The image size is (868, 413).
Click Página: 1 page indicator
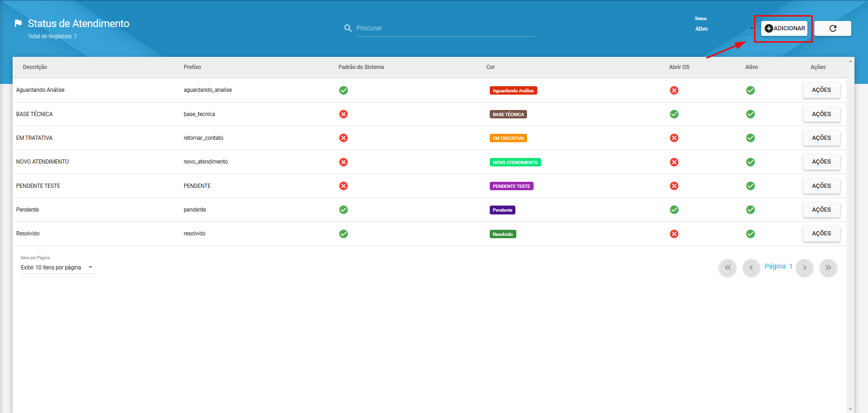(x=778, y=266)
